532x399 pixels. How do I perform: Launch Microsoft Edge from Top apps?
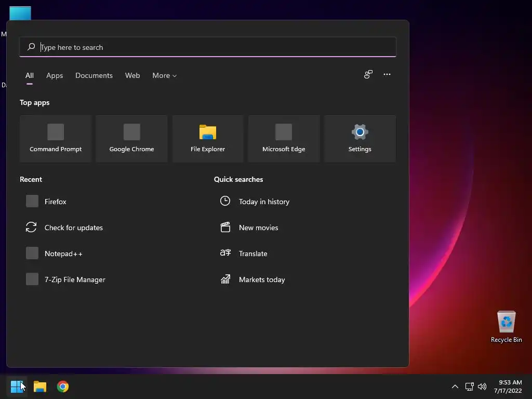pyautogui.click(x=284, y=139)
